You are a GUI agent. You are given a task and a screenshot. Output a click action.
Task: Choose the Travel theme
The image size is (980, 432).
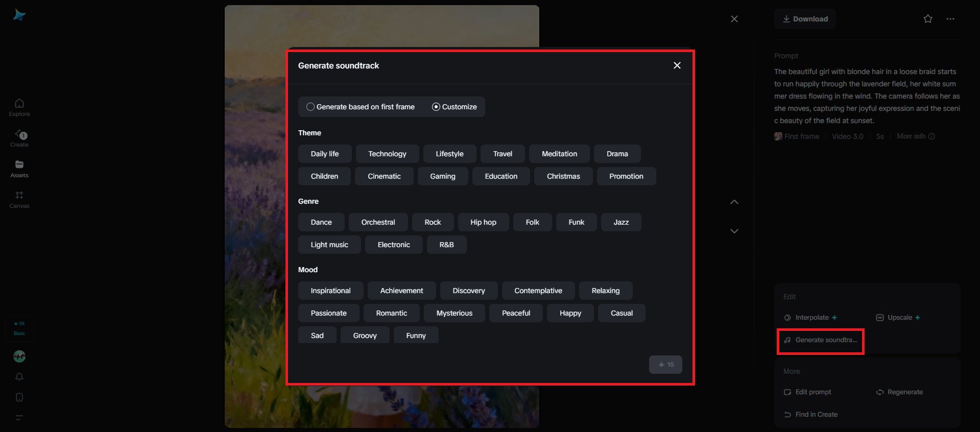[x=503, y=154]
